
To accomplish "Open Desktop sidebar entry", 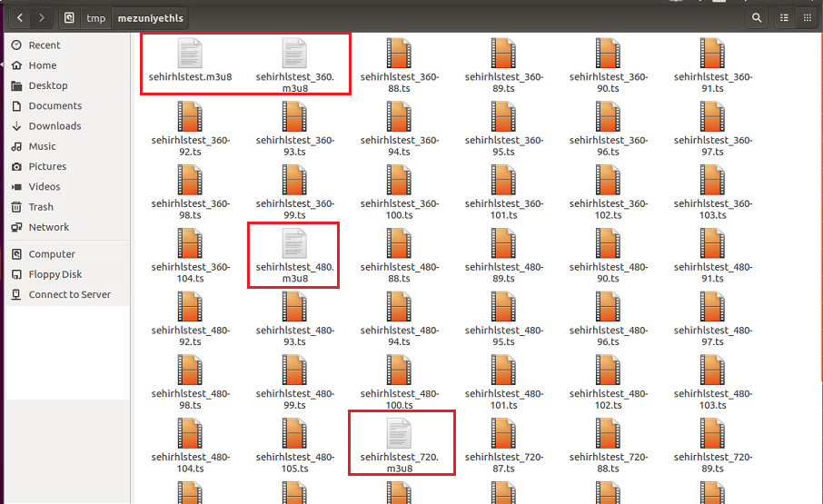I will pyautogui.click(x=67, y=85).
